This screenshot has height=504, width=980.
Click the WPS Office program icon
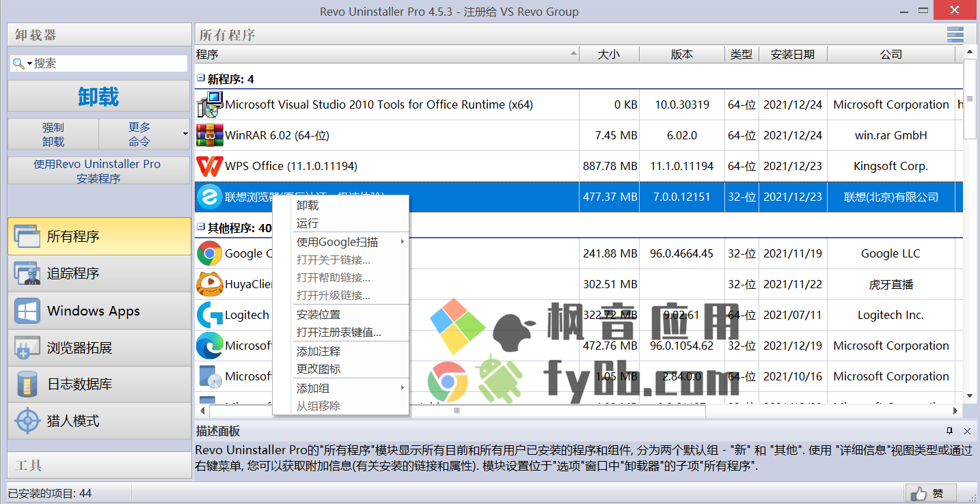209,166
